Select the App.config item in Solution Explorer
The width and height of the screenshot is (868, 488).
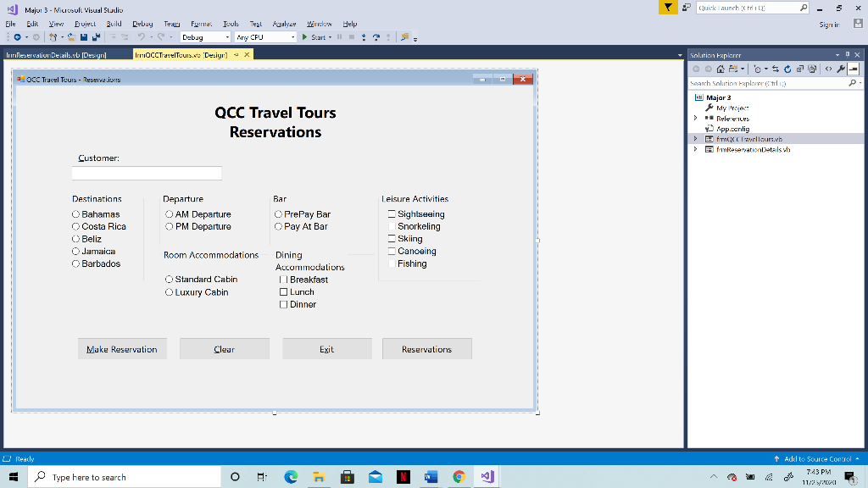click(x=732, y=129)
